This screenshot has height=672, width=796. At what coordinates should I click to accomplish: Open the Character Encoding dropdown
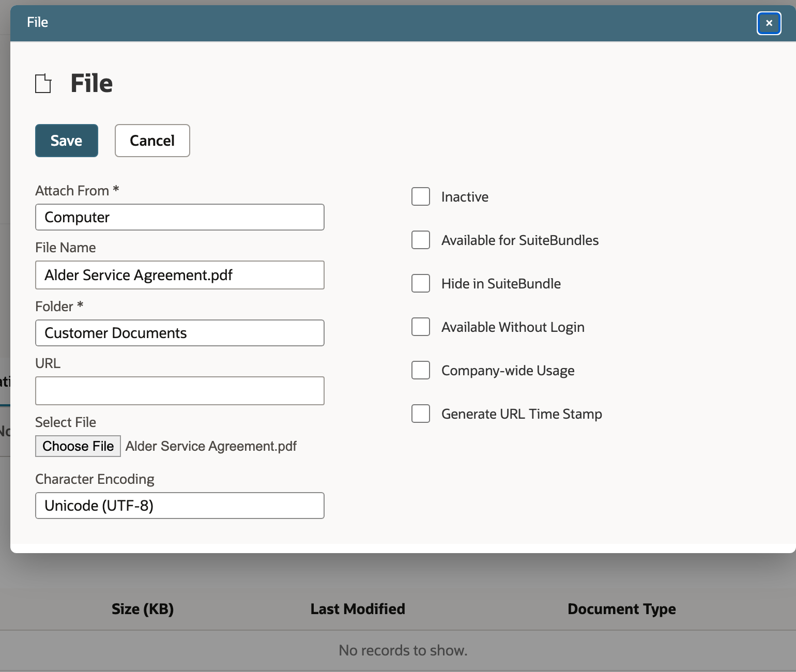[x=180, y=506]
